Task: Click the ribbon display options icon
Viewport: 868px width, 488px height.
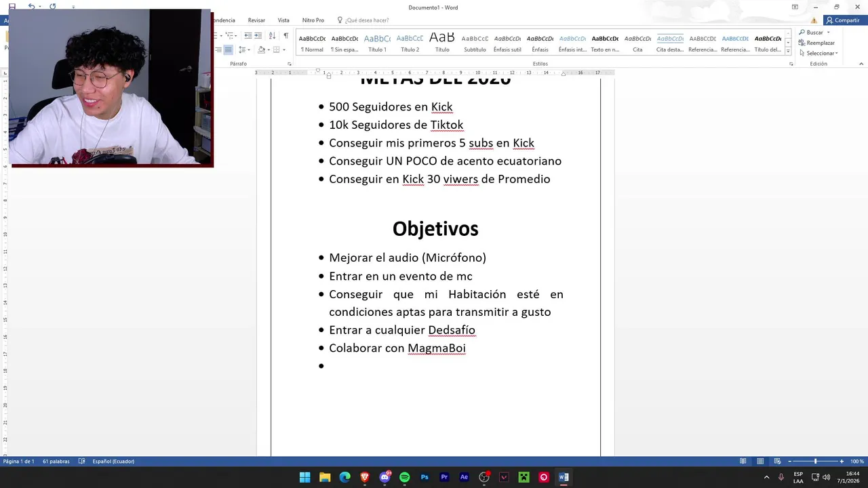Action: pos(795,7)
